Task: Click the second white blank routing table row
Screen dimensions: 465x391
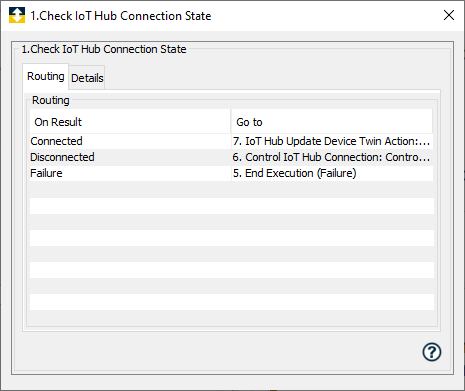Action: pos(232,238)
